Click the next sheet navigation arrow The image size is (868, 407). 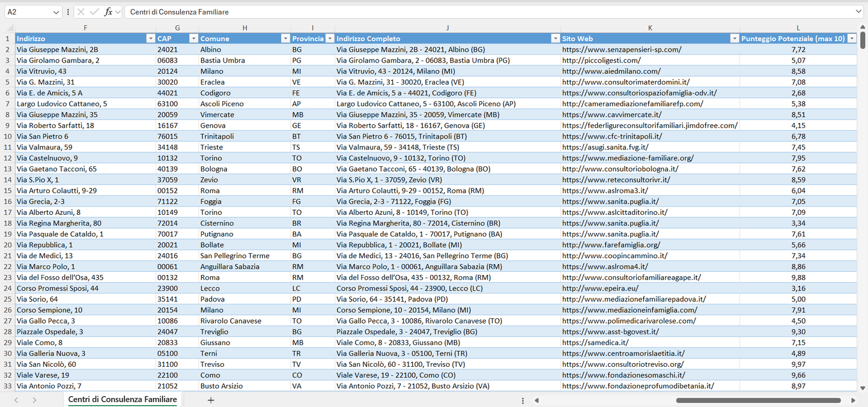tap(34, 400)
